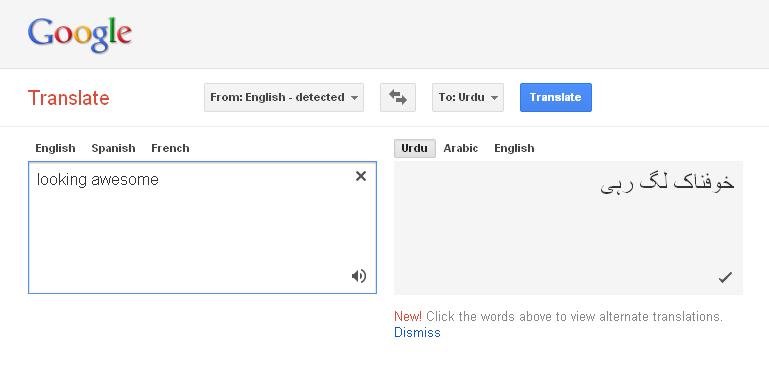The width and height of the screenshot is (769, 384).
Task: Click the swap languages arrows icon
Action: [x=398, y=97]
